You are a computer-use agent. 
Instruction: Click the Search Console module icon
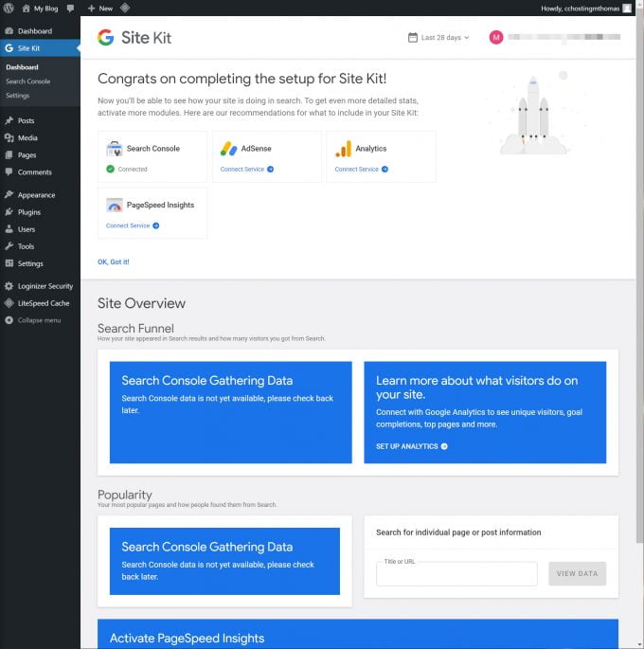coord(114,149)
